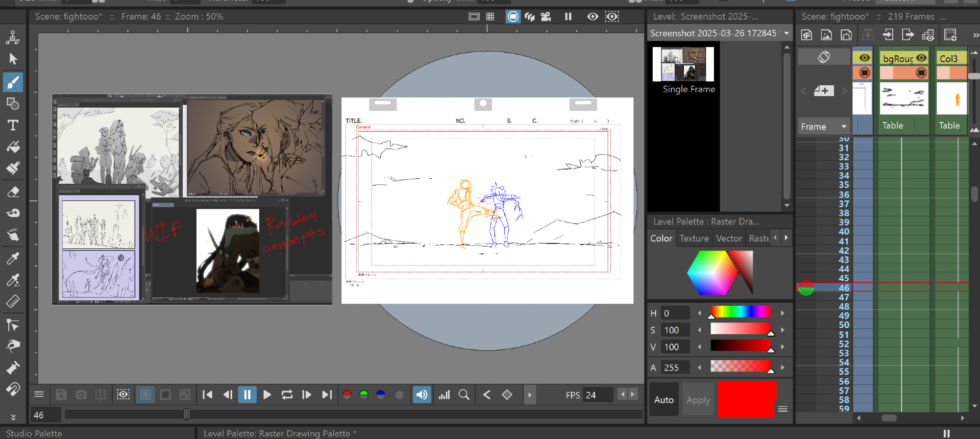Image resolution: width=980 pixels, height=439 pixels.
Task: Select the Eraser tool
Action: coord(13,192)
